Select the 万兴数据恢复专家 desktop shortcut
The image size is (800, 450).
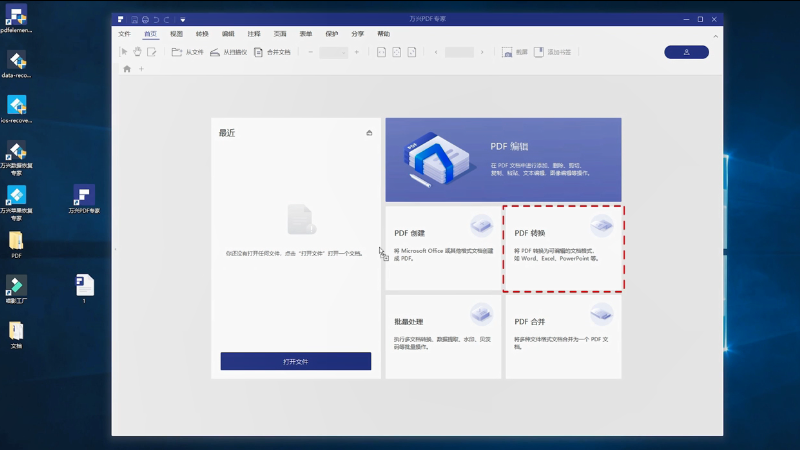click(x=16, y=158)
